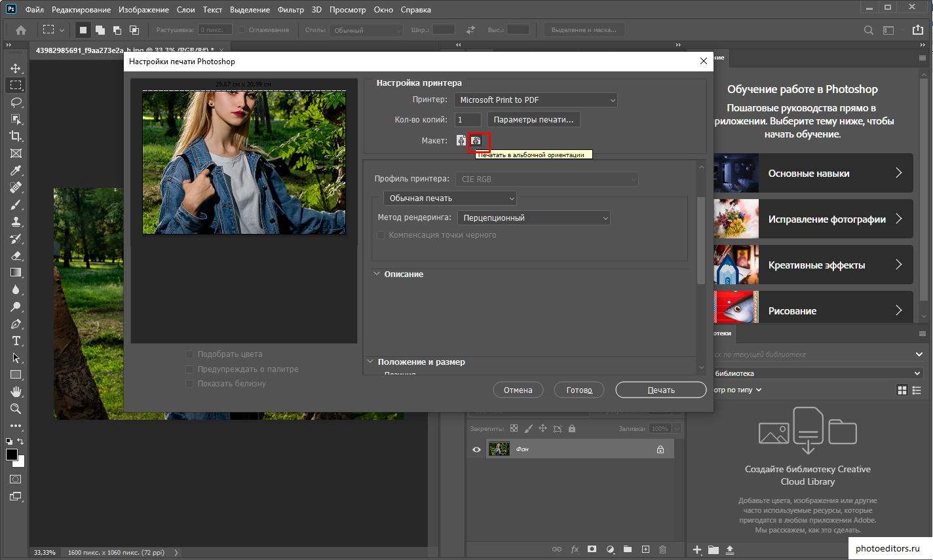This screenshot has height=560, width=933.
Task: Add layer mask button in Layers panel
Action: point(592,550)
